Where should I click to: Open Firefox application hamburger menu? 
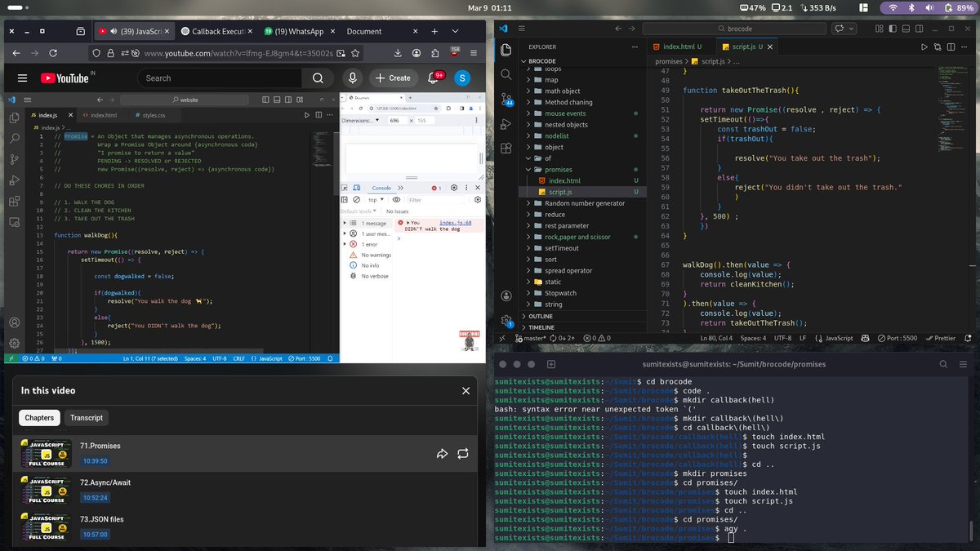[474, 53]
